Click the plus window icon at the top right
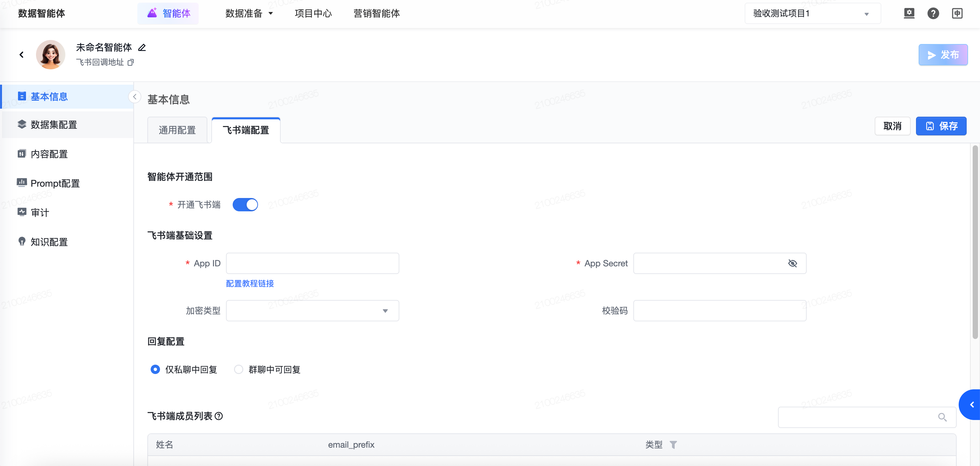Viewport: 980px width, 466px height. [x=957, y=14]
